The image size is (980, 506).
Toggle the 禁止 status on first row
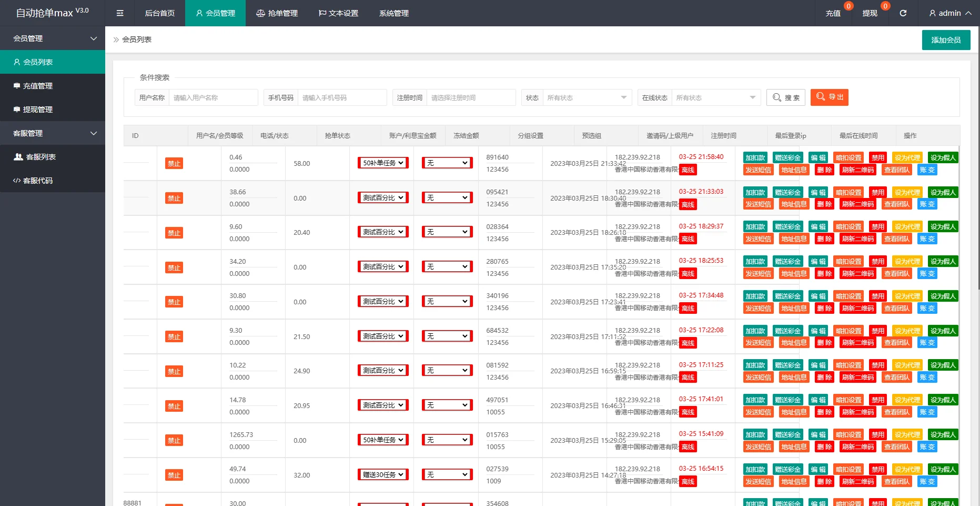coord(174,164)
